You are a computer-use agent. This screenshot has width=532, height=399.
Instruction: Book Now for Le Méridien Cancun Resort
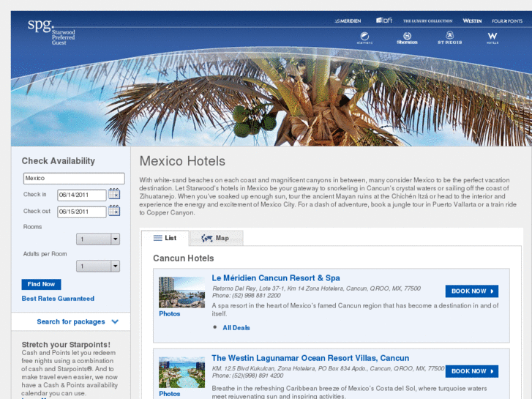[472, 291]
